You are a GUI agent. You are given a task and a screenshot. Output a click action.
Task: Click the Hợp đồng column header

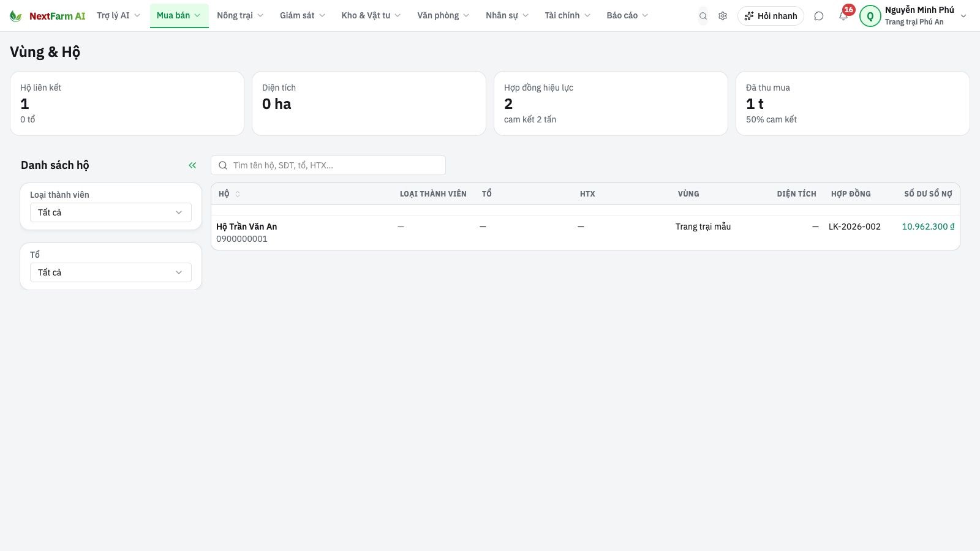click(851, 194)
